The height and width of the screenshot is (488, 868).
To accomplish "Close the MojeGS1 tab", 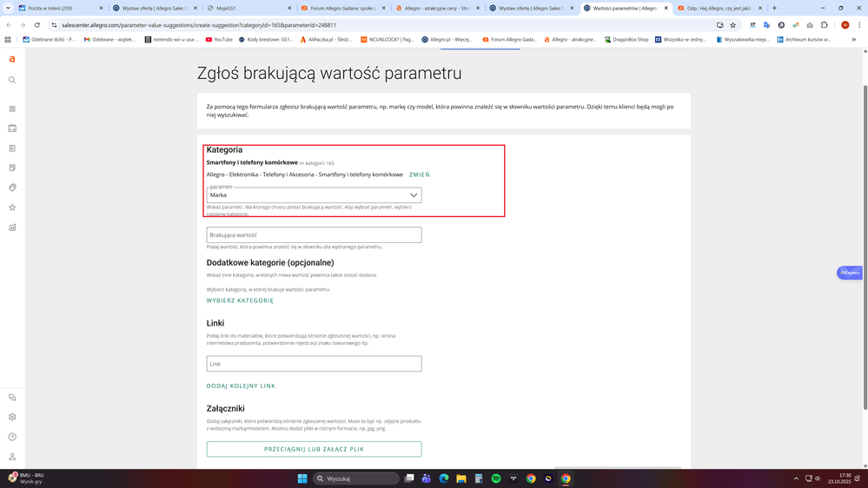I will tap(289, 9).
